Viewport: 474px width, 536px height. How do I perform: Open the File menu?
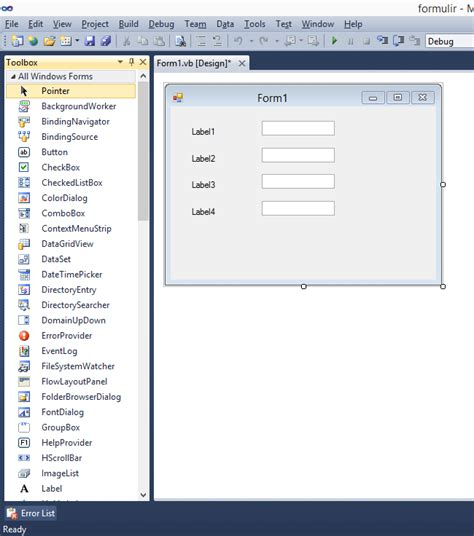(12, 24)
